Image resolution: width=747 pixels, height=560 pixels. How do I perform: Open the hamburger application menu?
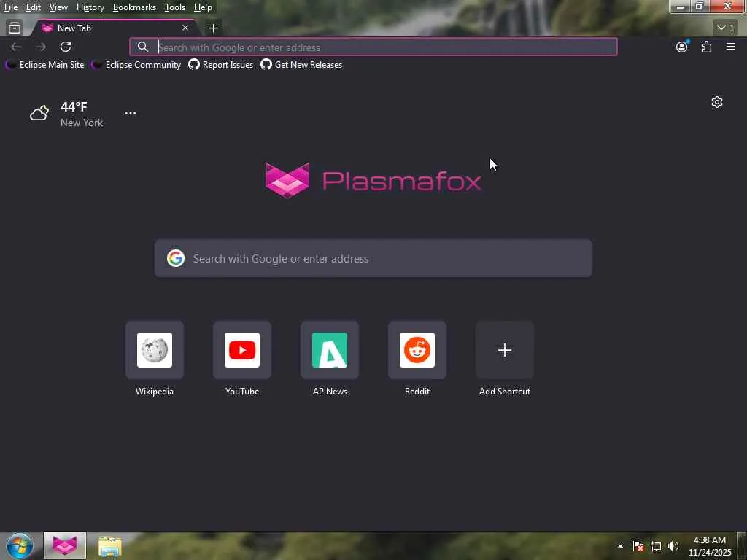tap(731, 47)
